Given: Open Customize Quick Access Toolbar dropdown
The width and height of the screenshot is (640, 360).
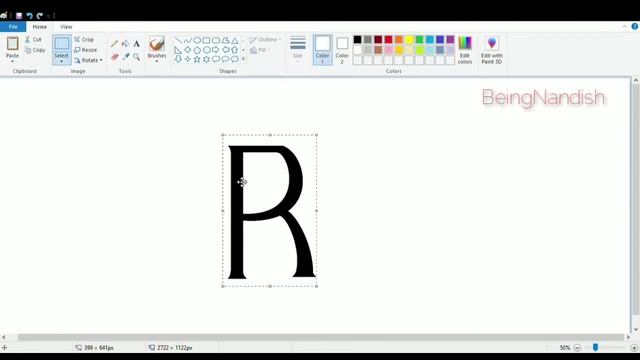Looking at the screenshot, I should pos(49,16).
